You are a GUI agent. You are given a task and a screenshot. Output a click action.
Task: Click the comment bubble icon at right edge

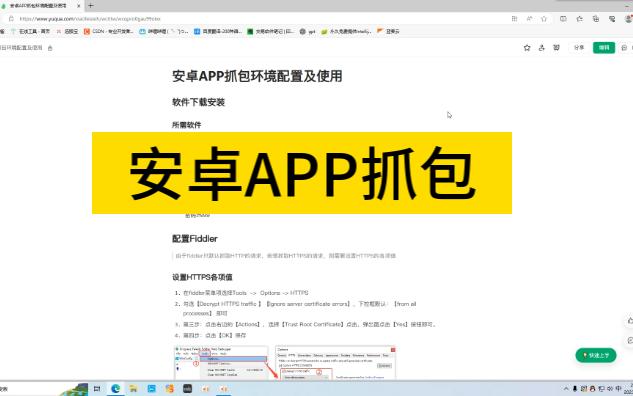pos(630,341)
